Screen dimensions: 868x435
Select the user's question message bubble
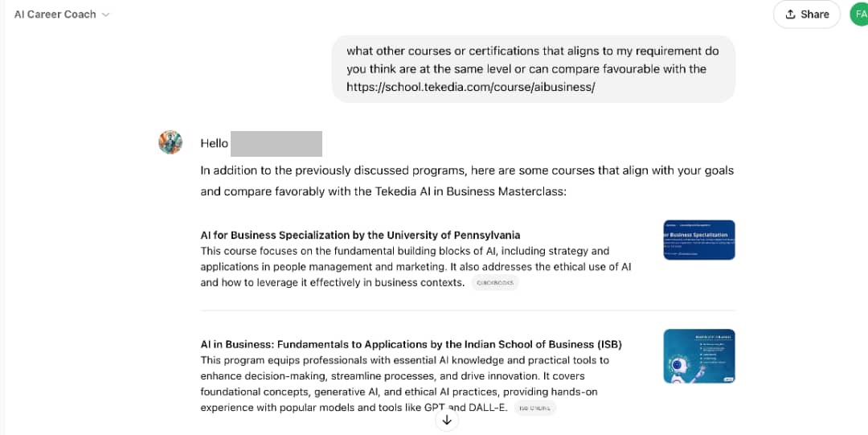533,69
